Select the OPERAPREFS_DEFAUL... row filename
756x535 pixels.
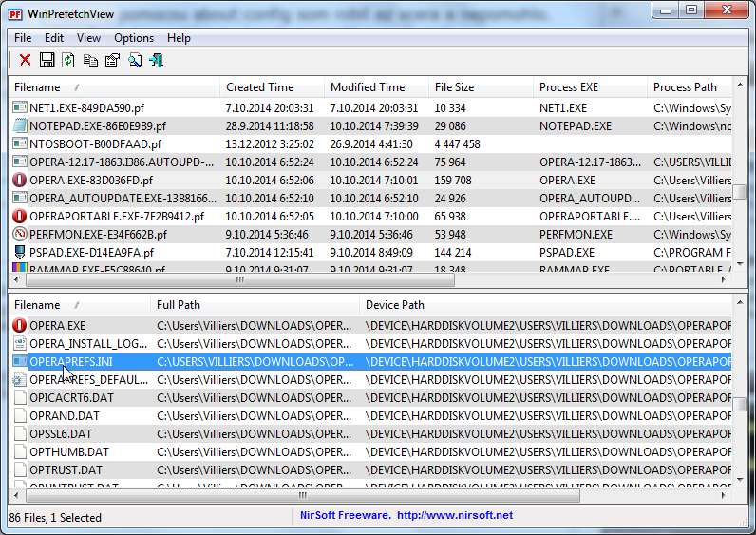point(88,380)
